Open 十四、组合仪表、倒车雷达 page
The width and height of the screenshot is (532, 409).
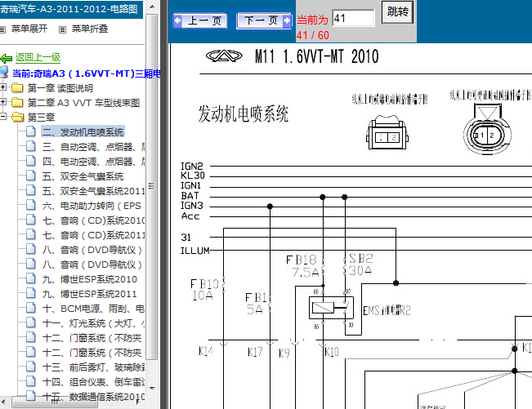[x=94, y=382]
